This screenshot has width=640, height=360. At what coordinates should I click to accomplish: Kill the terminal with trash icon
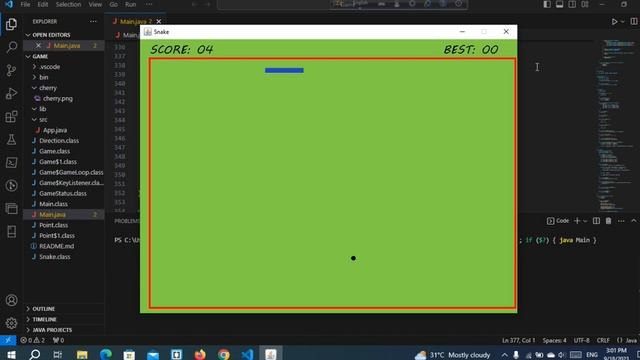tap(609, 221)
